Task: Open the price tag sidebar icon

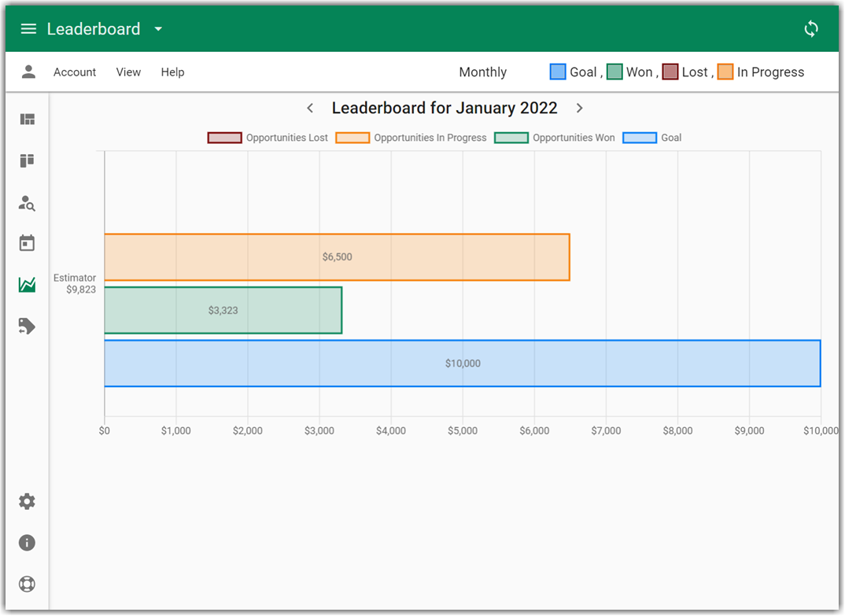Action: coord(27,326)
